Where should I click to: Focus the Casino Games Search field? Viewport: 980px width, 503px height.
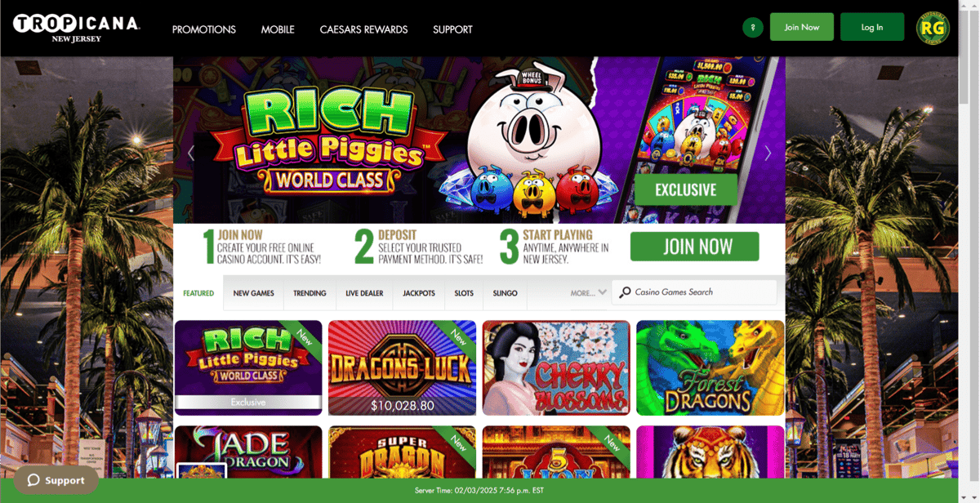694,292
